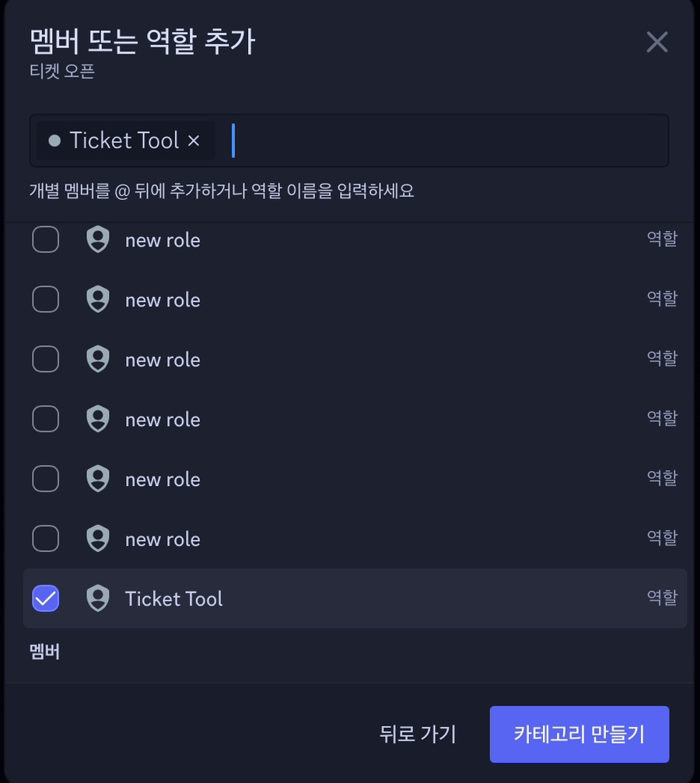Check the third new role checkbox in the list

point(45,359)
